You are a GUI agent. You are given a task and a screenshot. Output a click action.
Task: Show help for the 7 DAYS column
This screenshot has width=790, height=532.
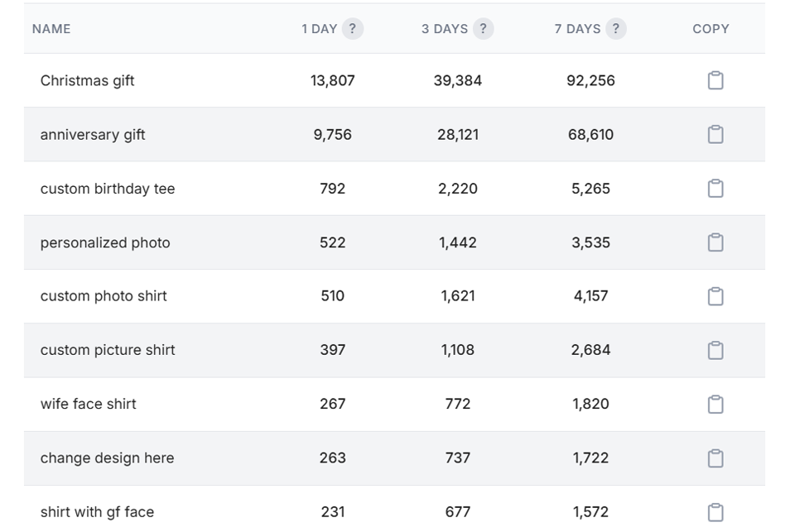click(615, 29)
